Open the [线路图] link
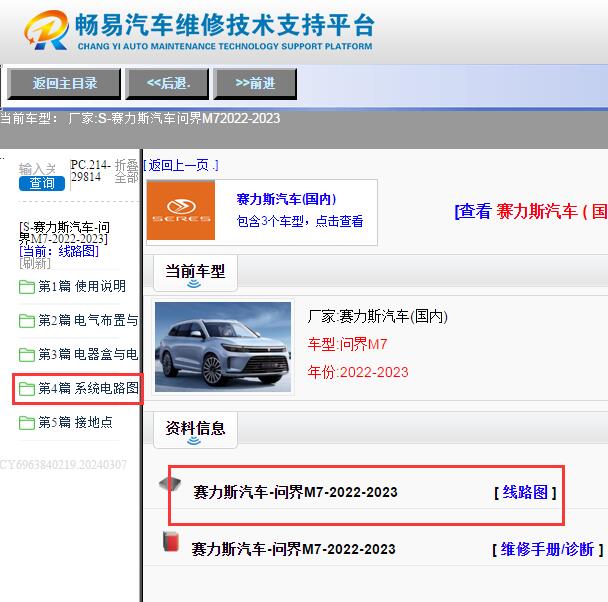Screen dimensions: 608x602 [525, 492]
